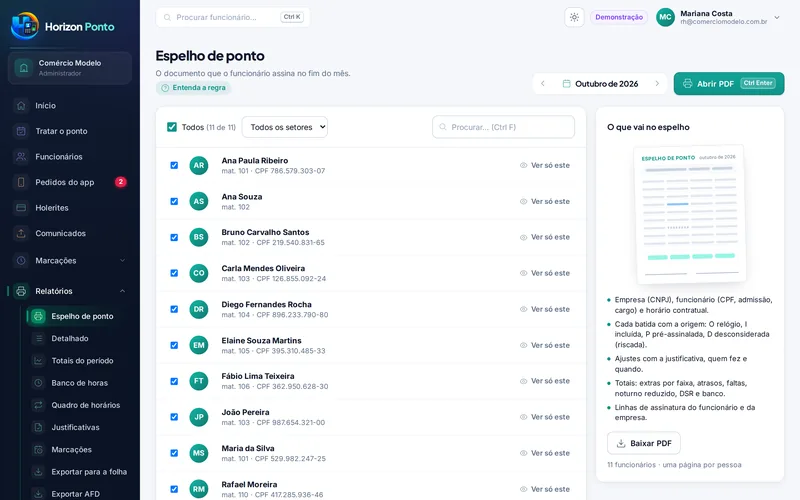Click the BS avatar for Bruno Carvalho Santos
This screenshot has height=500, width=800.
[x=199, y=237]
